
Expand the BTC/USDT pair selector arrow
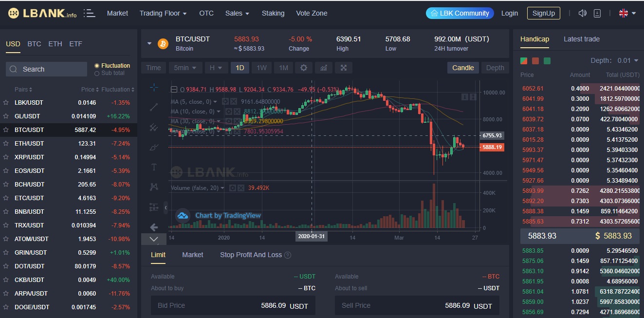(x=149, y=43)
